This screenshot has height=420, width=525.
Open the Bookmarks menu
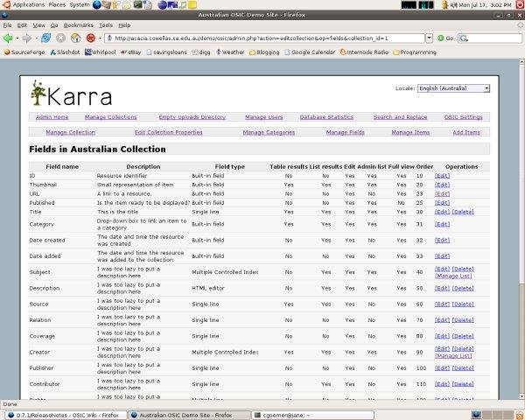pyautogui.click(x=79, y=25)
